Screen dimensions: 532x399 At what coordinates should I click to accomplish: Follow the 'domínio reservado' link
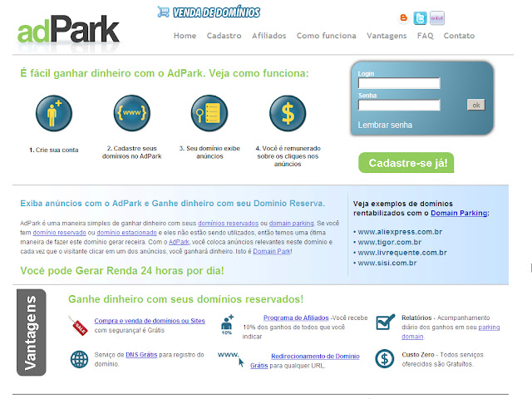pos(59,233)
